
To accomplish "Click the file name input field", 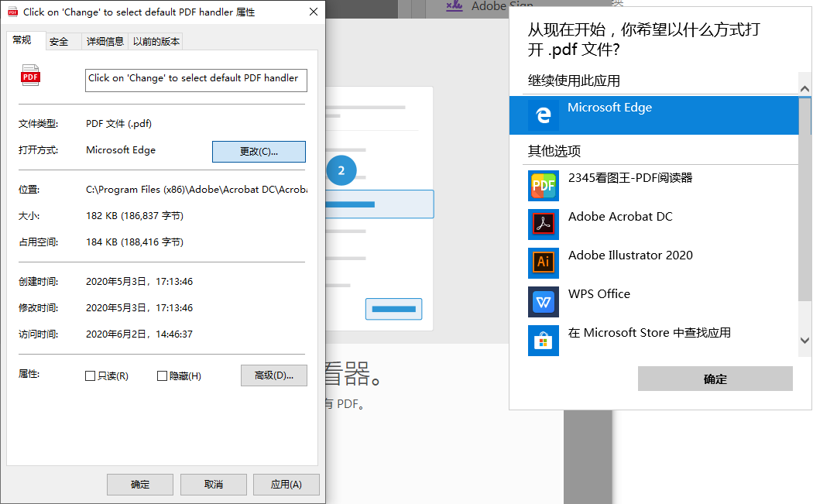I will [196, 81].
